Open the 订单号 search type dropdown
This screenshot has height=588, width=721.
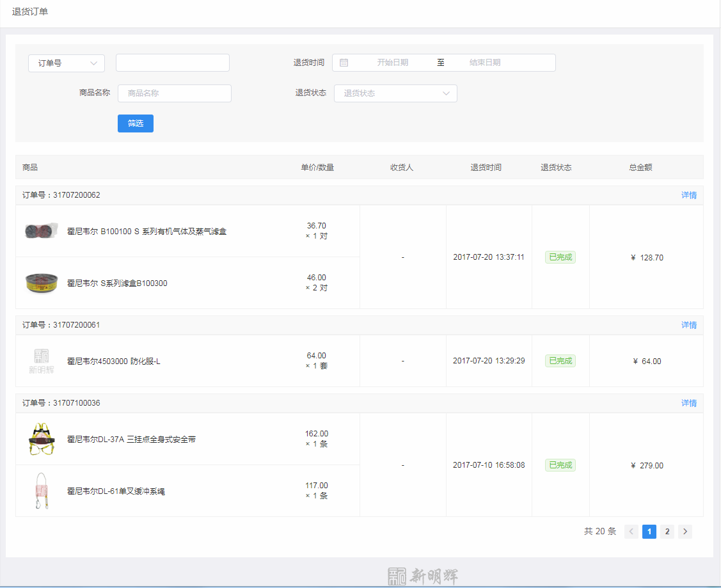click(x=67, y=63)
